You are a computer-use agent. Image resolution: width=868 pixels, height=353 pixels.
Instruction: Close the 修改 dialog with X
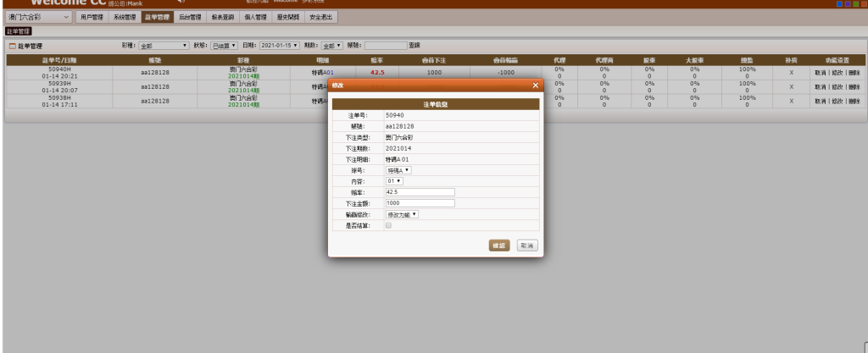535,86
